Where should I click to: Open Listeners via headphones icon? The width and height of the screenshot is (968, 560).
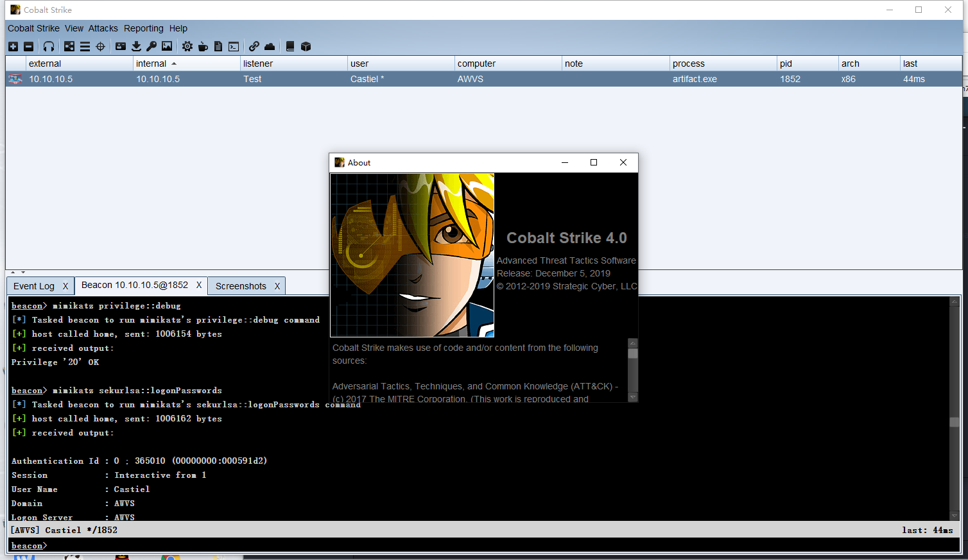pos(49,46)
